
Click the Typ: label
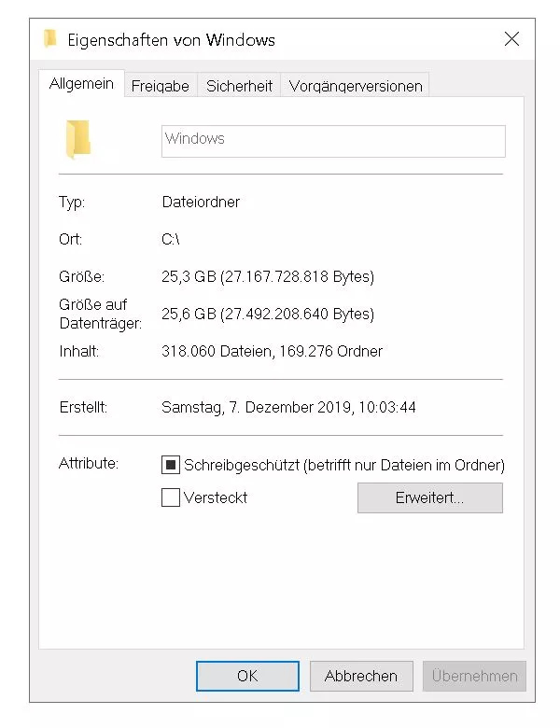pyautogui.click(x=72, y=203)
